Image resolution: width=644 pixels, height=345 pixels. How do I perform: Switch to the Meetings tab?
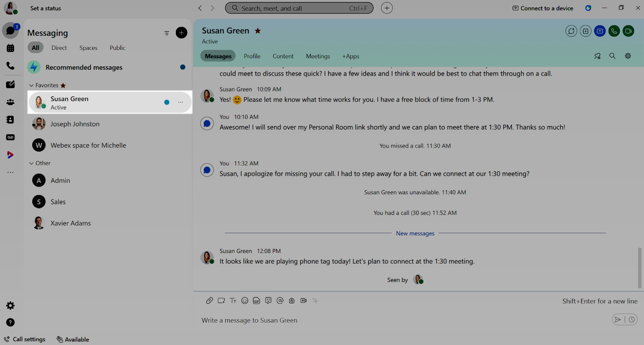[x=318, y=56]
